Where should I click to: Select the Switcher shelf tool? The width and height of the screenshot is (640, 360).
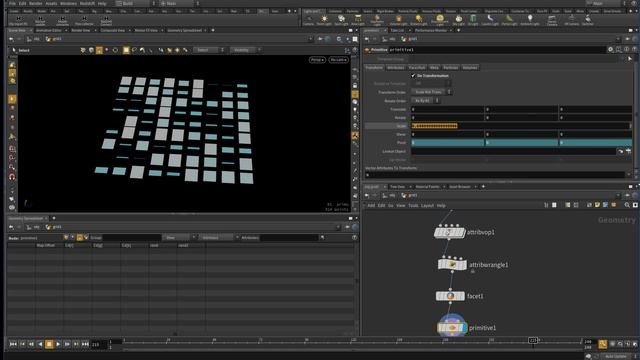click(588, 20)
